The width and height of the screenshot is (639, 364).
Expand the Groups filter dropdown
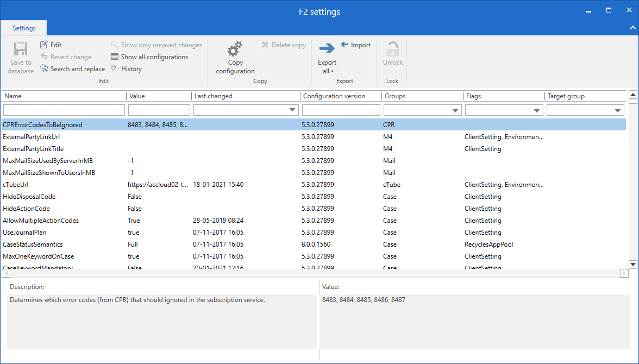[x=456, y=111]
